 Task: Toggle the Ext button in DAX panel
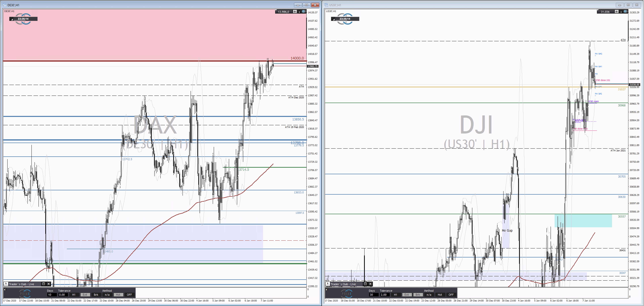pyautogui.click(x=85, y=295)
